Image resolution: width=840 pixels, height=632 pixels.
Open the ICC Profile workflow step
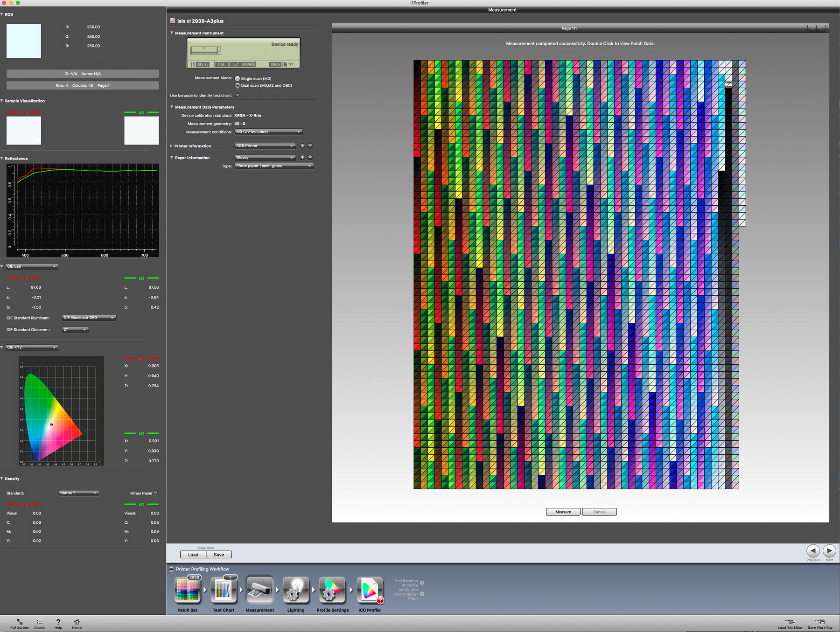click(370, 590)
